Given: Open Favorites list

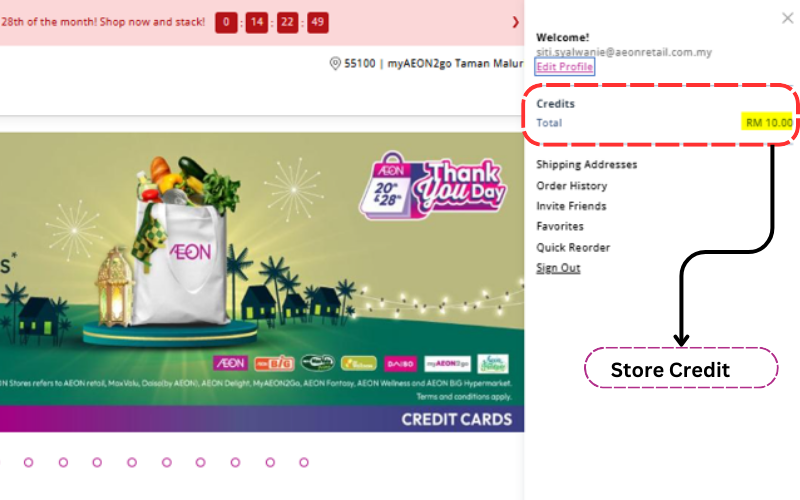Looking at the screenshot, I should coord(560,226).
